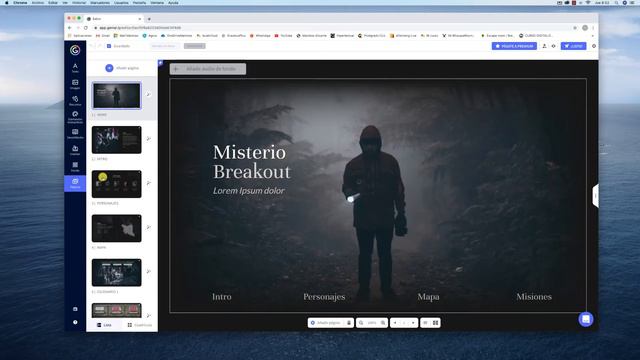The width and height of the screenshot is (640, 360).
Task: Open the Gmail bookmark
Action: point(103,36)
